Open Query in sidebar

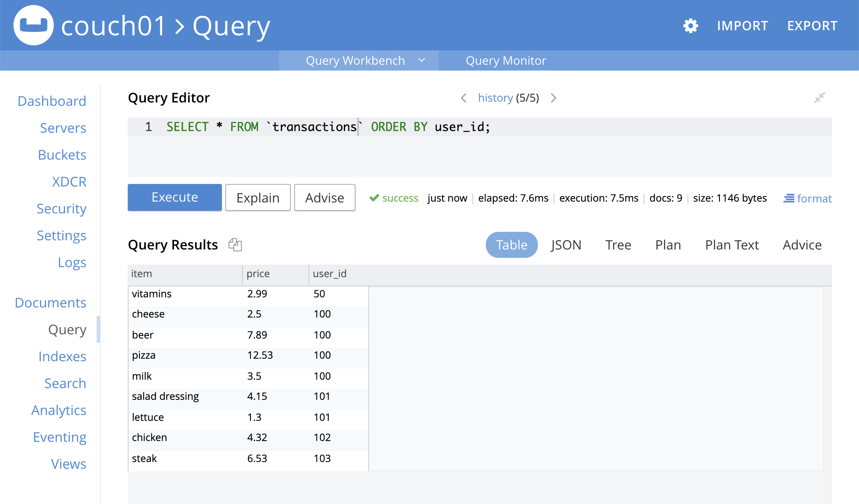coord(67,330)
